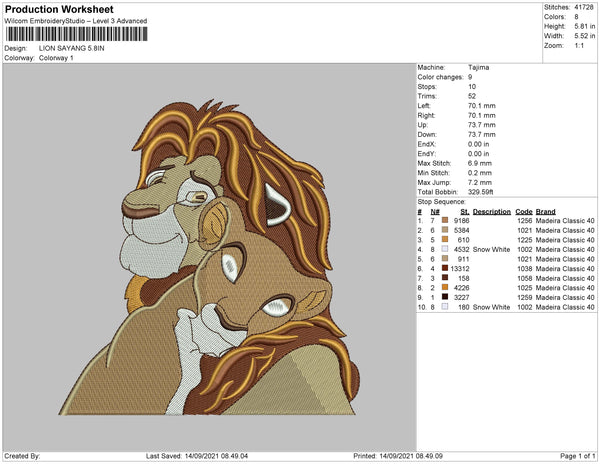The width and height of the screenshot is (600, 464).
Task: Click thread code '1259' in row 9
Action: pos(525,297)
